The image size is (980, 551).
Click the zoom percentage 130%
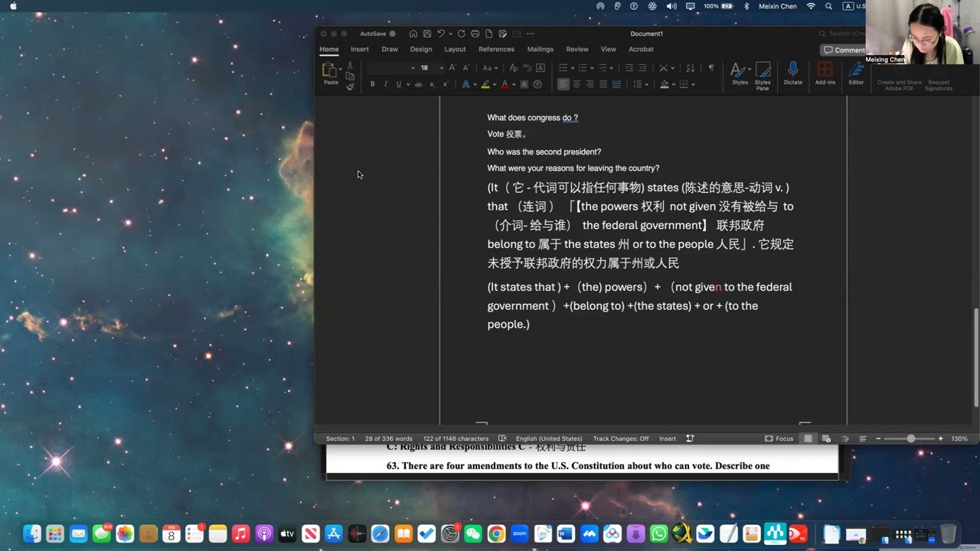click(959, 439)
